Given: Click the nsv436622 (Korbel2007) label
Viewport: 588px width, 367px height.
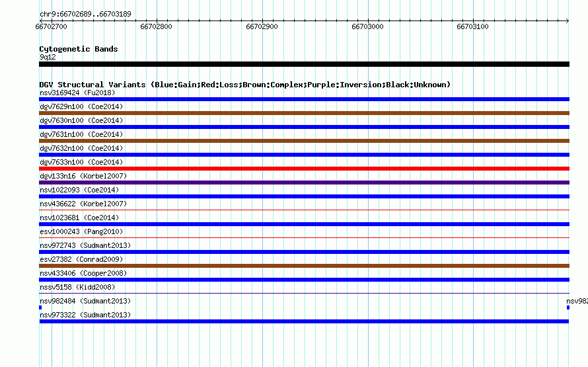Looking at the screenshot, I should (83, 204).
